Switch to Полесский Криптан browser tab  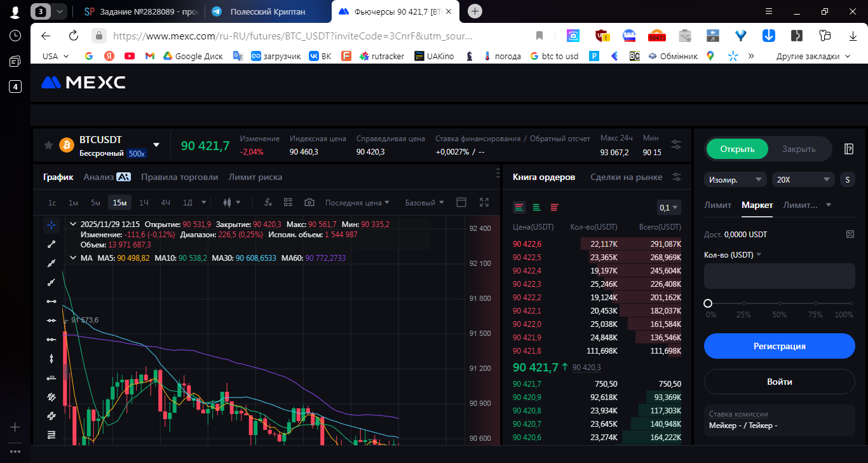268,11
